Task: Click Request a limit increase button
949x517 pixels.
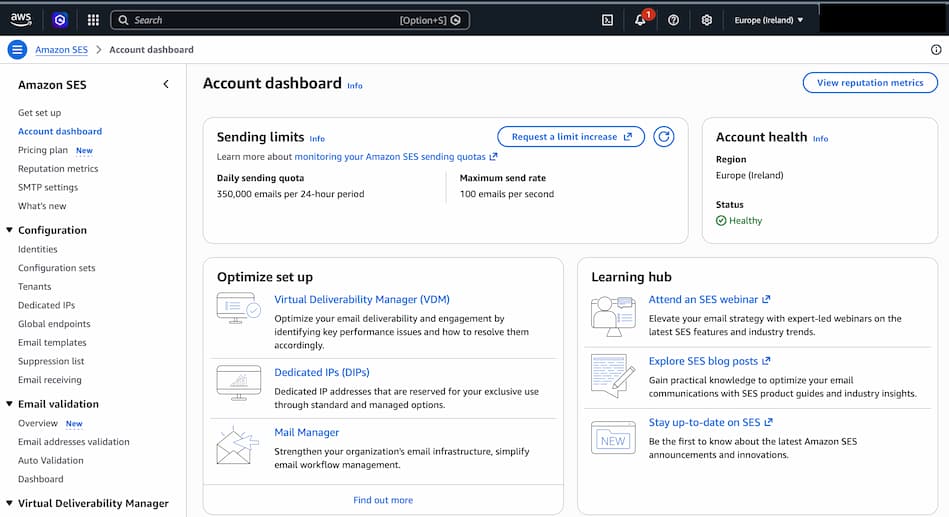Action: point(571,137)
